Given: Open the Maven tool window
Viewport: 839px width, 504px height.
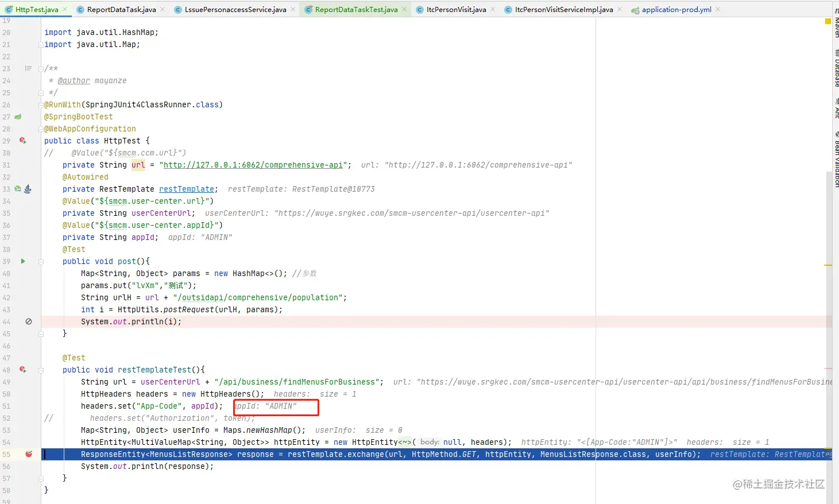Looking at the screenshot, I should click(836, 23).
